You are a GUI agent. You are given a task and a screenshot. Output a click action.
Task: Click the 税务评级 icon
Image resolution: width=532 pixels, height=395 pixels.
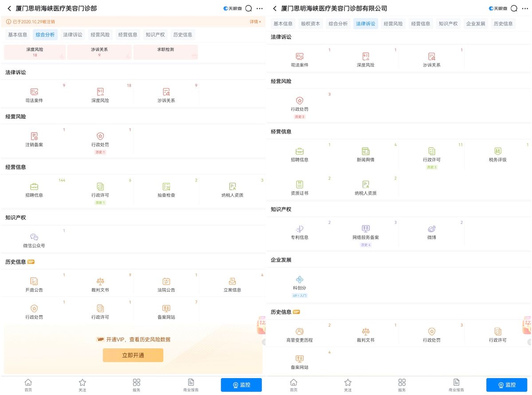click(x=498, y=152)
